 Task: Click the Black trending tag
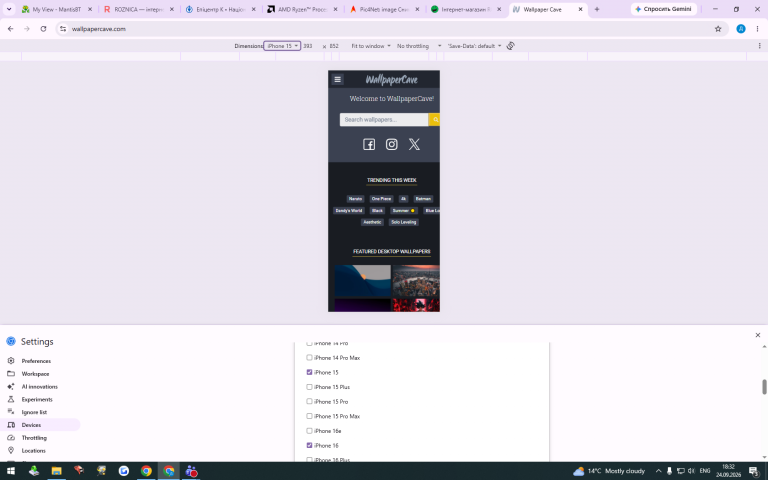point(377,211)
